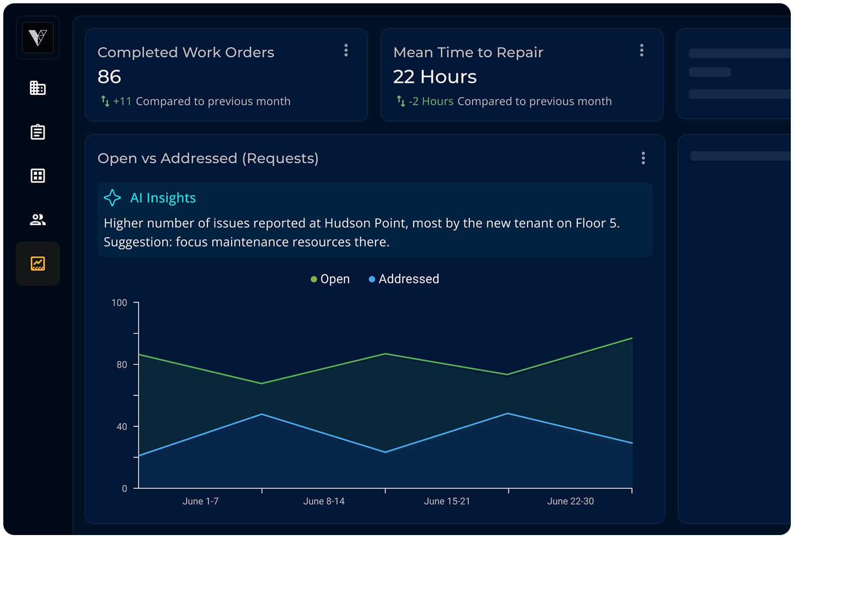Select the analytics chart sidebar icon
The width and height of the screenshot is (868, 599).
(x=37, y=264)
